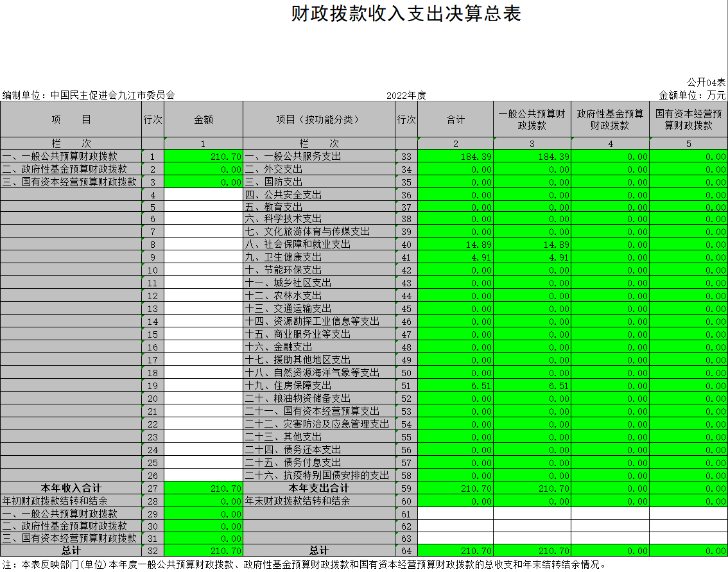Select the 国有资本经营预算财政拨款 column header
The width and height of the screenshot is (728, 572).
[688, 119]
